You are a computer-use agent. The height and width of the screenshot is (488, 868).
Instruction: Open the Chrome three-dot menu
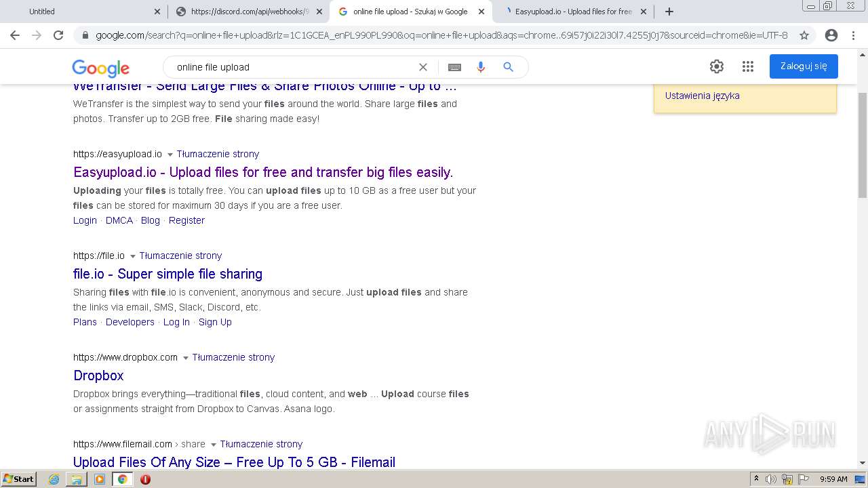point(854,35)
